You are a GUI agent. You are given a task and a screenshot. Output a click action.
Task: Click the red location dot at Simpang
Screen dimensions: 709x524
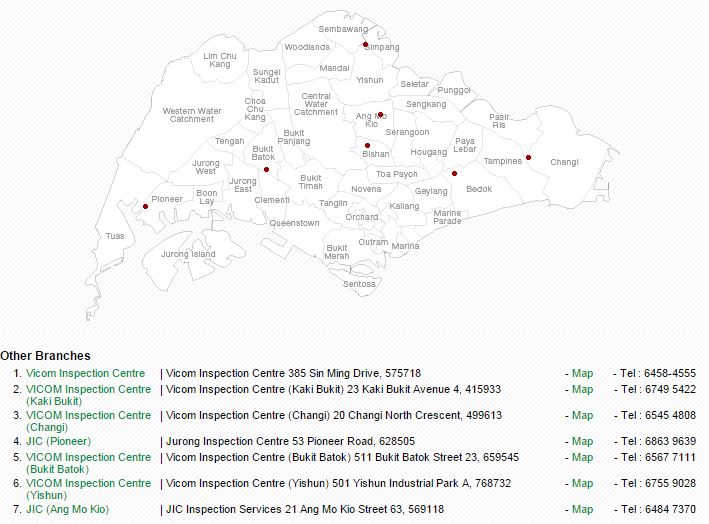coord(365,44)
